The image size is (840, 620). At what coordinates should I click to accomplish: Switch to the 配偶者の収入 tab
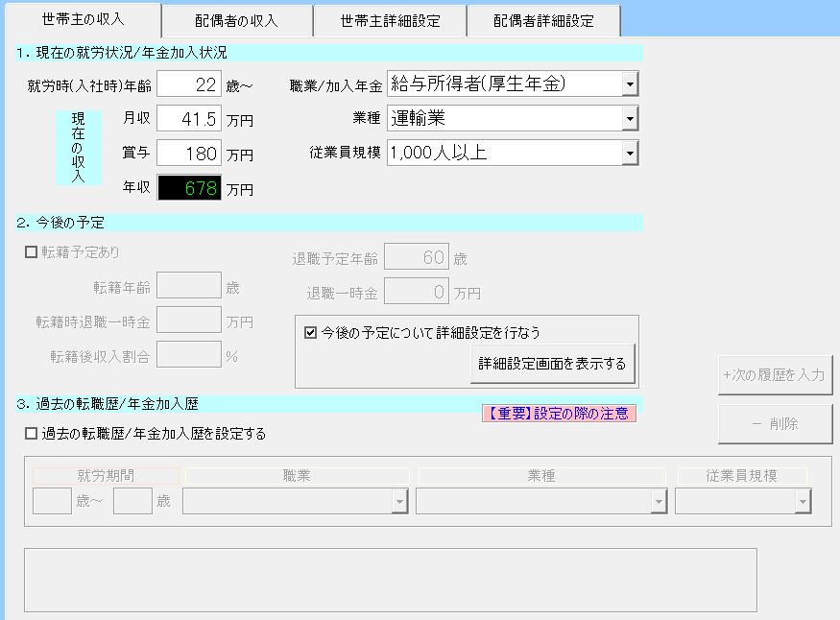click(237, 20)
